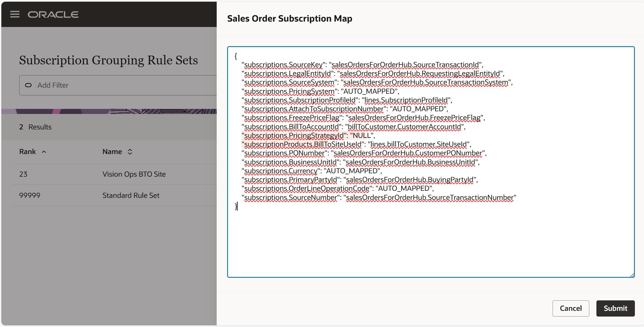Toggle sort on the Name column
Viewport: 644px width, 327px height.
click(130, 152)
